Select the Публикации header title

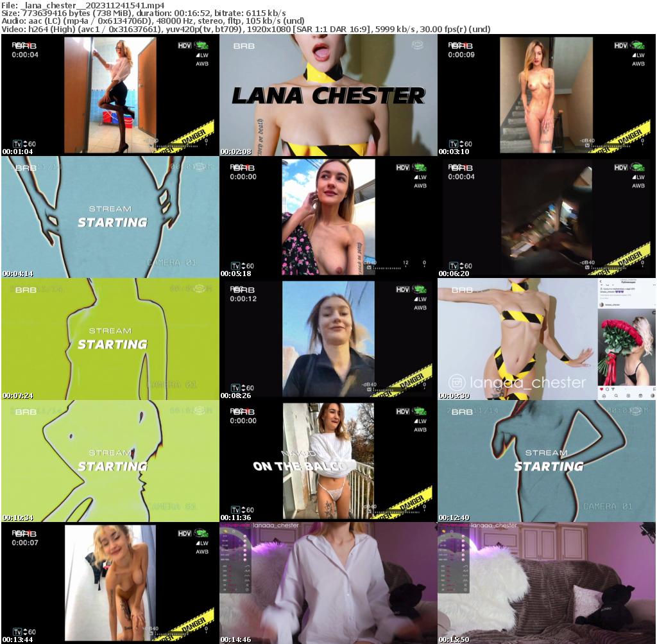tap(629, 283)
